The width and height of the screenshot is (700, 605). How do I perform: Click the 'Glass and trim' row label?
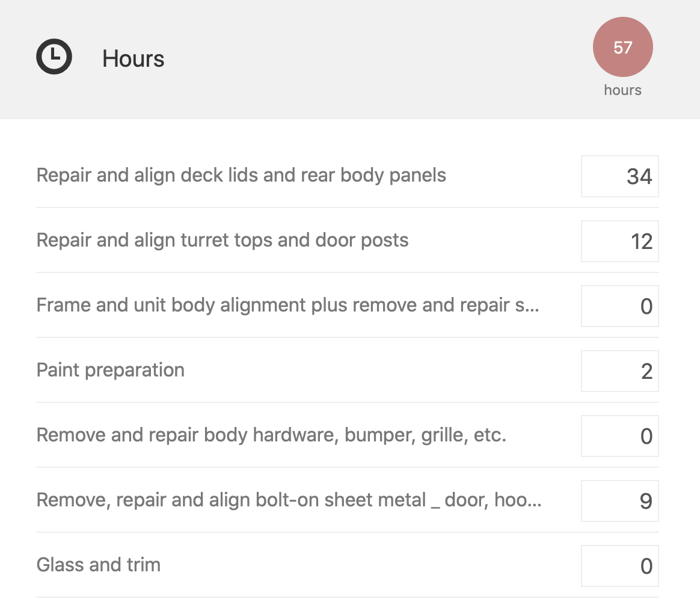click(98, 565)
